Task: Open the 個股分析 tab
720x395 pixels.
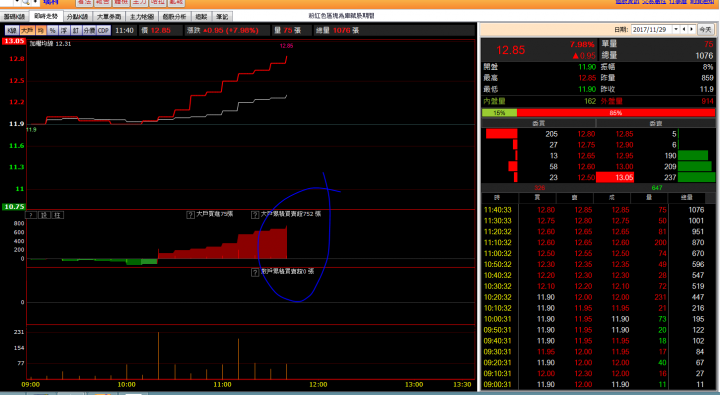Action: click(x=174, y=17)
